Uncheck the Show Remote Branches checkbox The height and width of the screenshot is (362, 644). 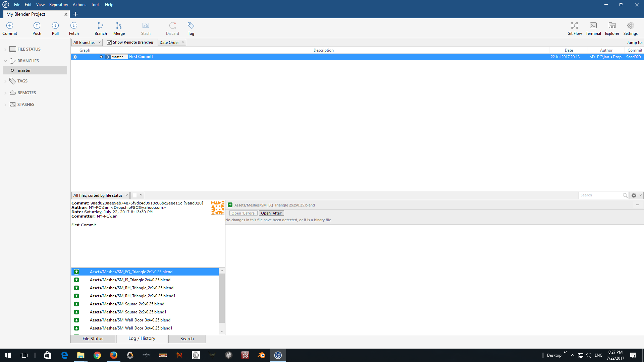[109, 42]
